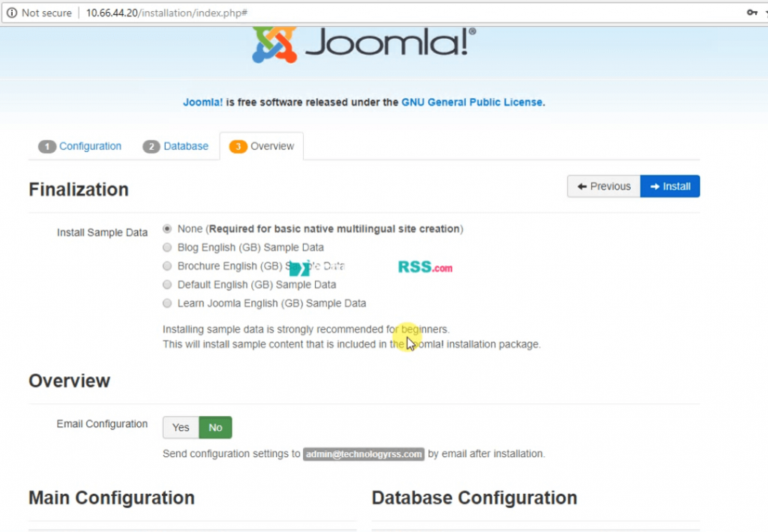Select None sample data radio option

pos(167,229)
